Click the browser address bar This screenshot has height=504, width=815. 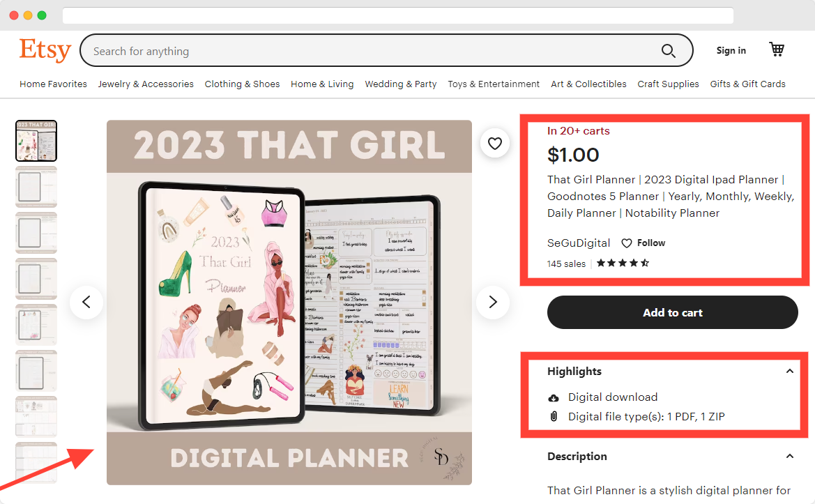[398, 15]
